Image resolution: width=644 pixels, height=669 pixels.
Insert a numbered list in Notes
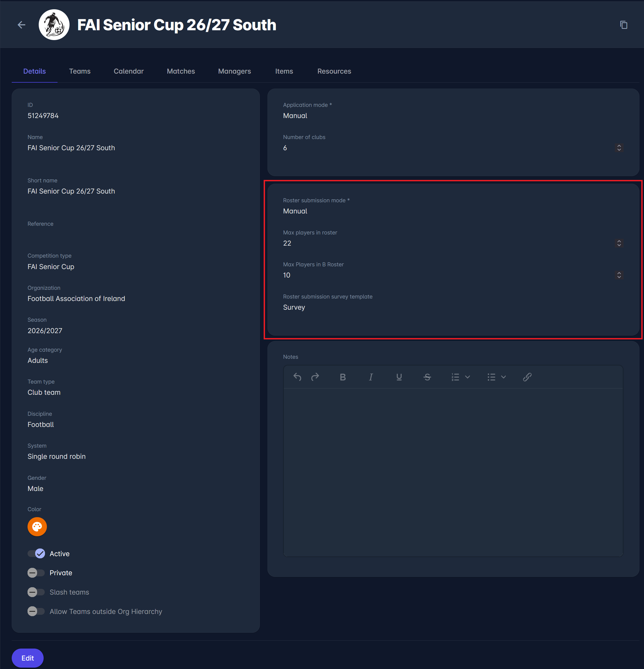pos(455,377)
